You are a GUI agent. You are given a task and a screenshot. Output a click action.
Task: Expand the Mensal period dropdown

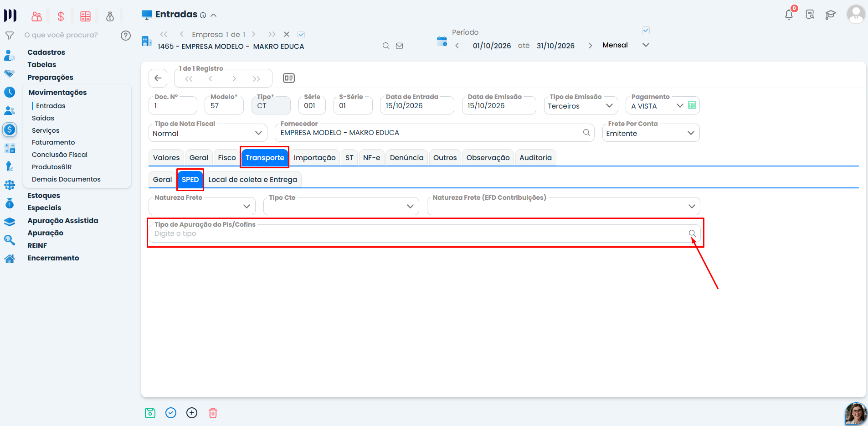(646, 45)
